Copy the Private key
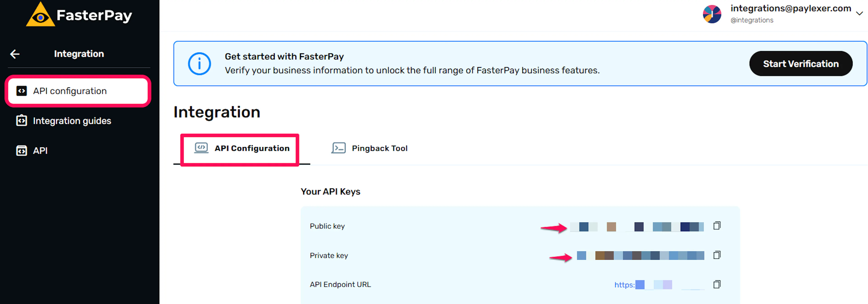Image resolution: width=868 pixels, height=304 pixels. (717, 255)
